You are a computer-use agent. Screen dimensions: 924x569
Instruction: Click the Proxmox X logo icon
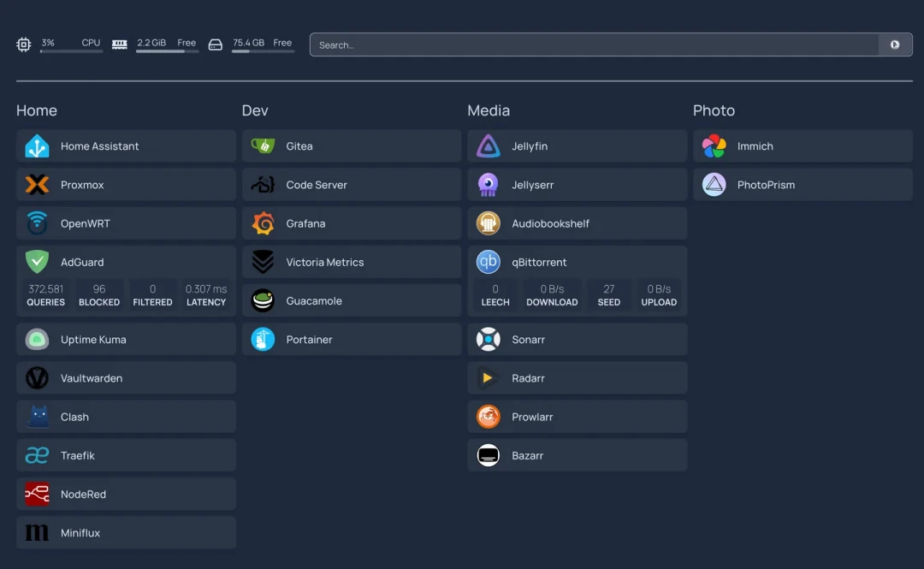click(37, 185)
